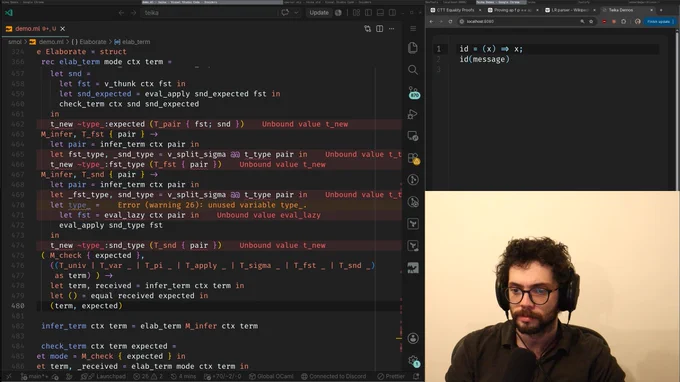
Task: Click the Finish update button in Chrome
Action: click(x=659, y=21)
